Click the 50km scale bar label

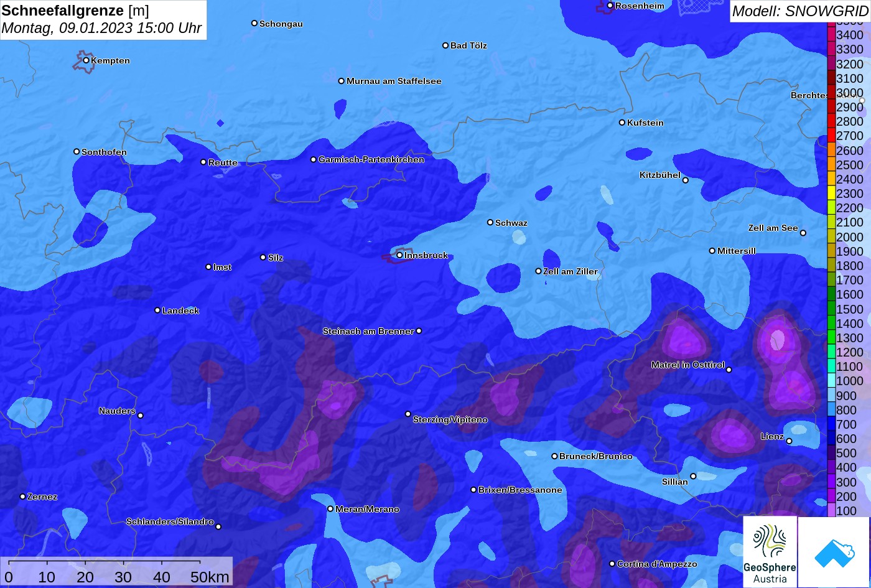click(x=210, y=577)
